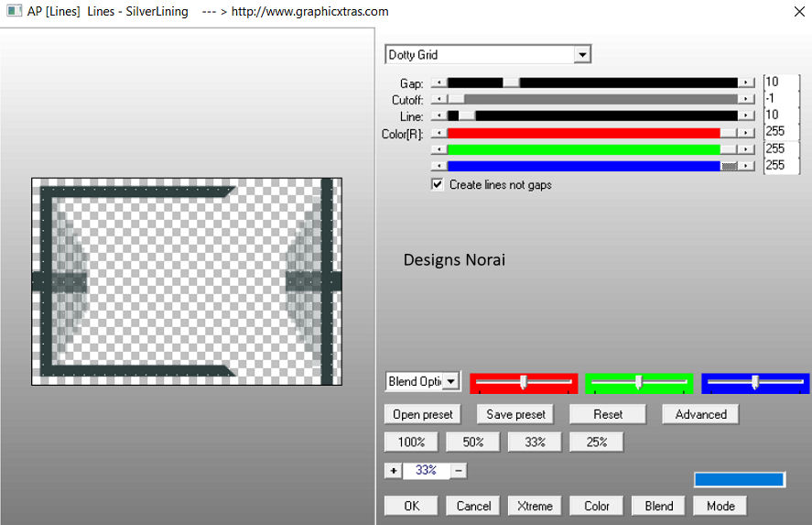Open the Dotty Grid style dropdown
This screenshot has height=525, width=812.
(x=488, y=54)
